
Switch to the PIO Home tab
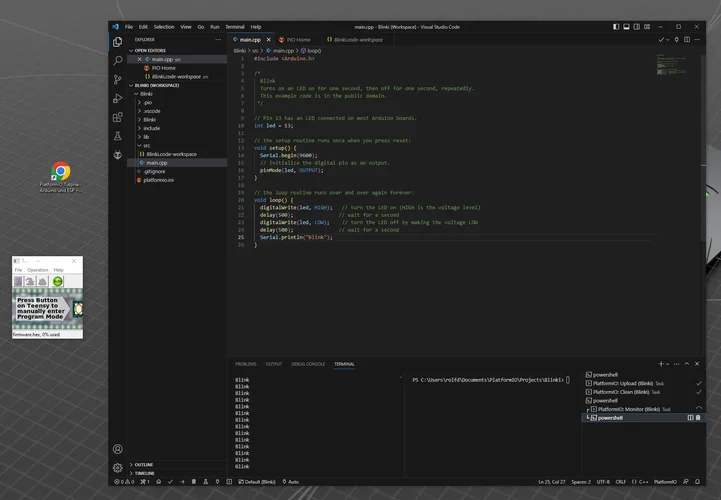point(299,39)
